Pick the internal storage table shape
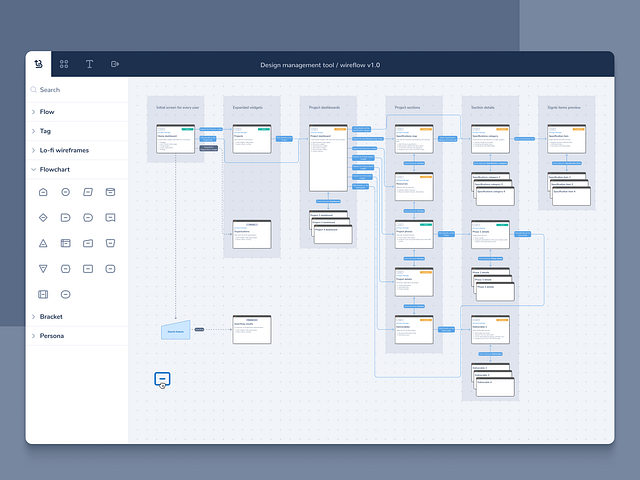The image size is (640, 480). [x=65, y=243]
